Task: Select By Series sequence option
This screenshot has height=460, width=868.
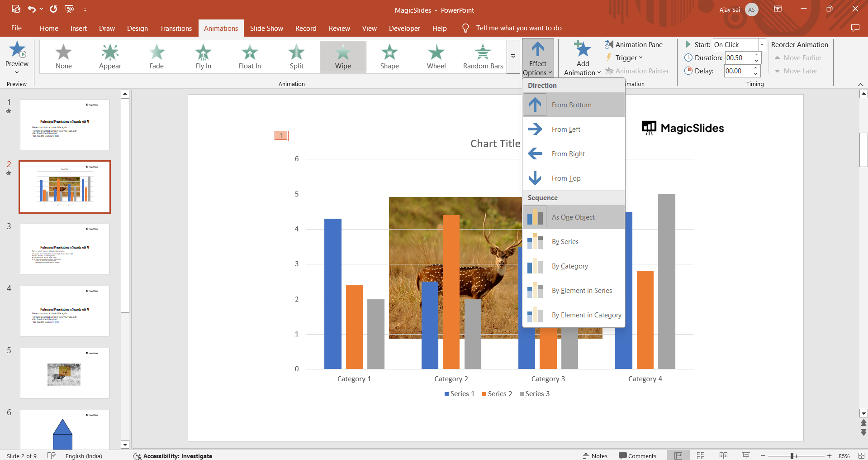Action: (574, 241)
